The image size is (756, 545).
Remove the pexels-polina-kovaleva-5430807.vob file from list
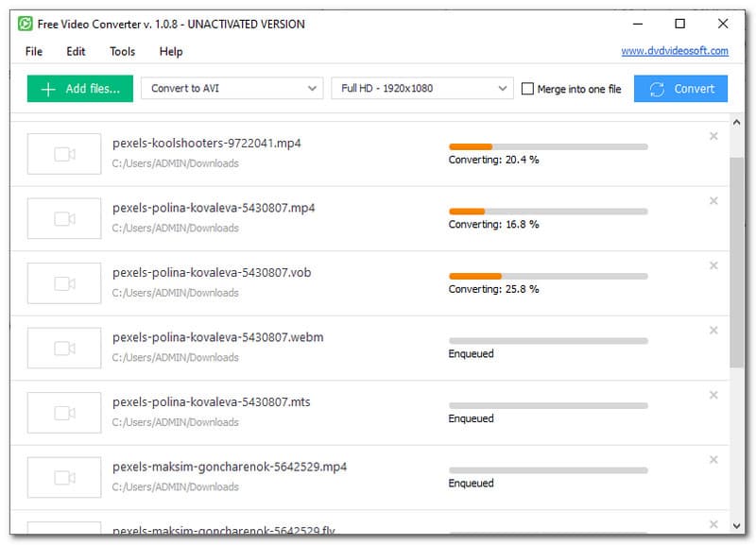click(x=713, y=265)
